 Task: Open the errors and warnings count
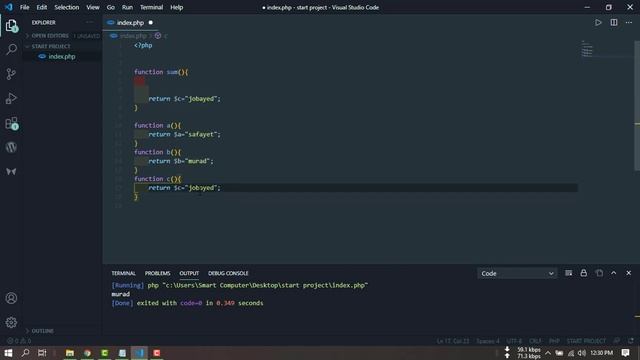[19, 340]
